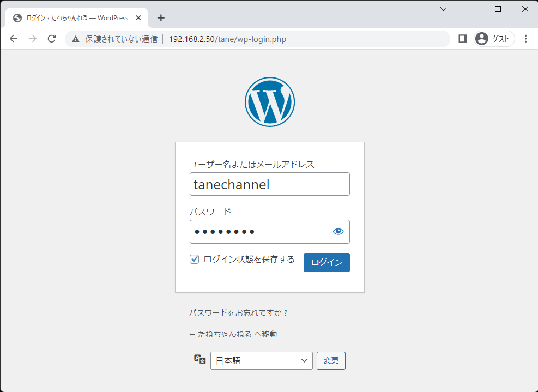Focus the password input field
This screenshot has width=538, height=392.
[x=270, y=232]
